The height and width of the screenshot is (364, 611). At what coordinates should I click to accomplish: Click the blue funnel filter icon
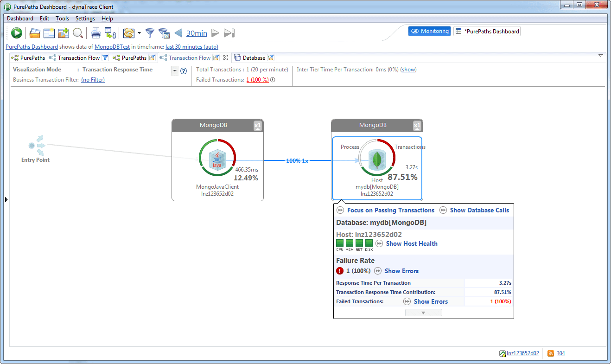150,33
